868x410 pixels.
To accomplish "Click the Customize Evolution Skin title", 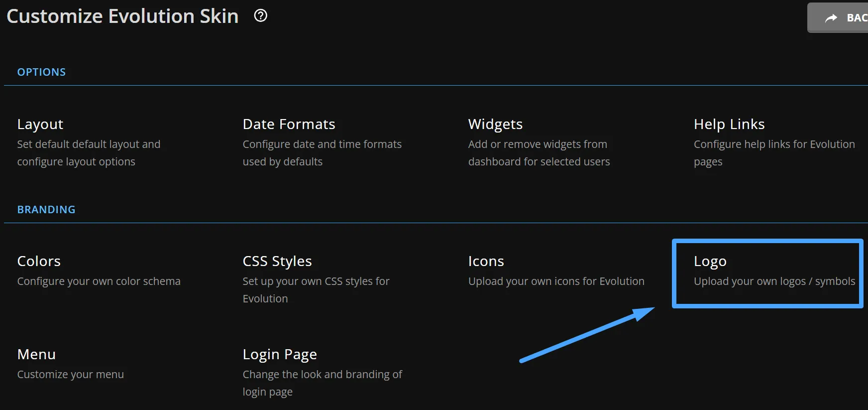I will click(122, 16).
